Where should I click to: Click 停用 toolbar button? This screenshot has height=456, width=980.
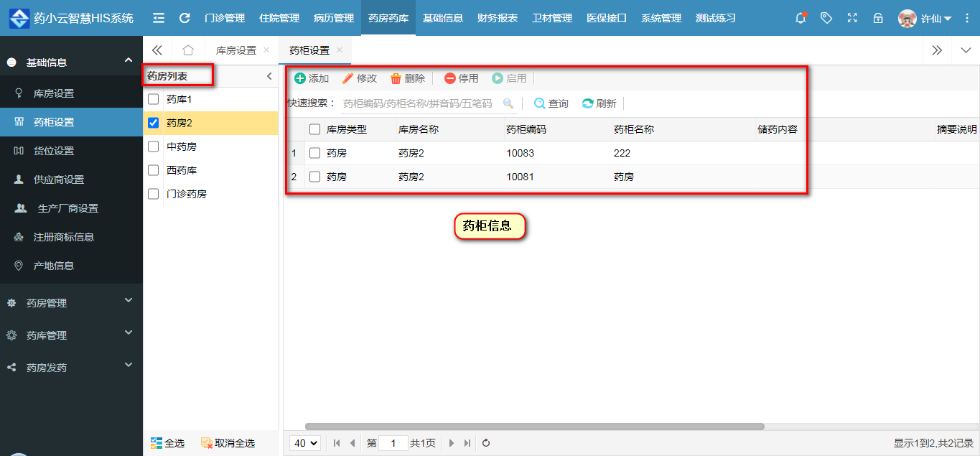click(462, 78)
